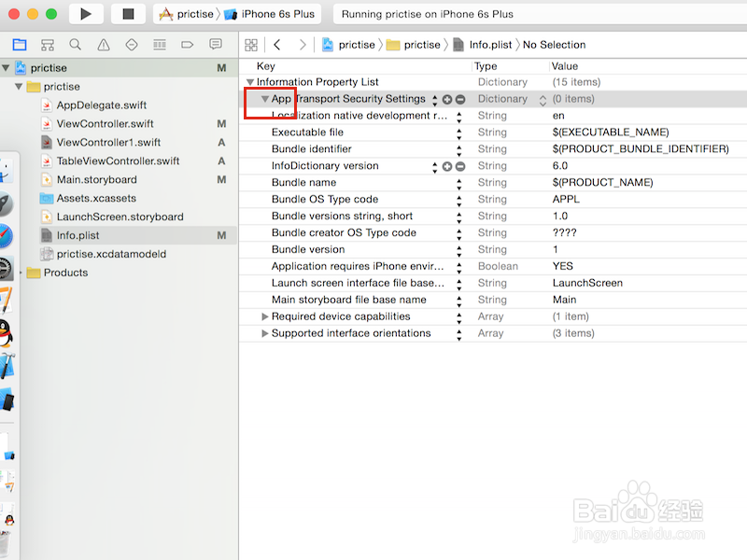Click No Selection in jump bar
Image resolution: width=747 pixels, height=560 pixels.
point(554,45)
